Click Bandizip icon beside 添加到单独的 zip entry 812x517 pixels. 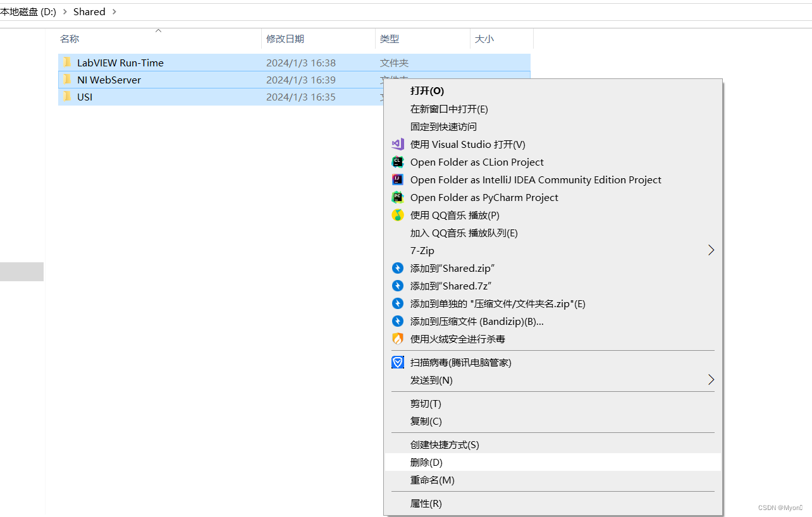[x=398, y=303]
